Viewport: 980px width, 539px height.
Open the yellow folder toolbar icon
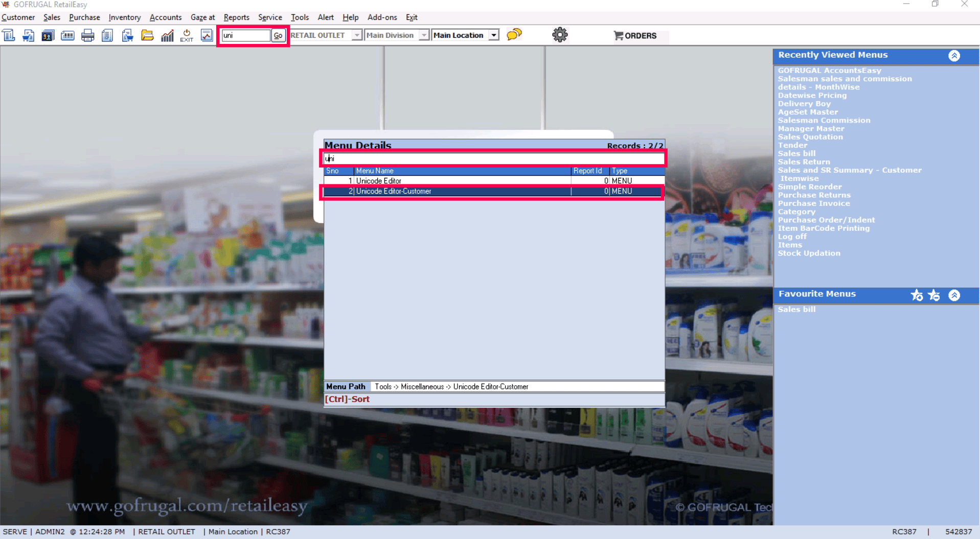pyautogui.click(x=147, y=35)
